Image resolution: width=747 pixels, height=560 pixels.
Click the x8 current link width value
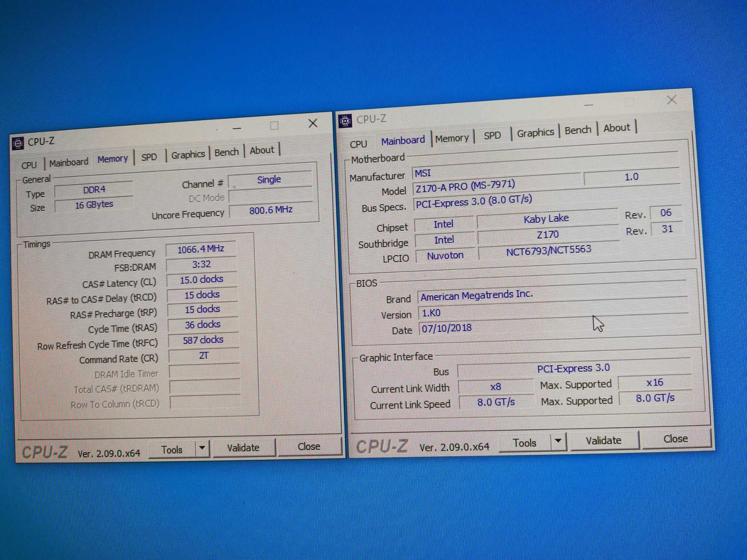[496, 387]
